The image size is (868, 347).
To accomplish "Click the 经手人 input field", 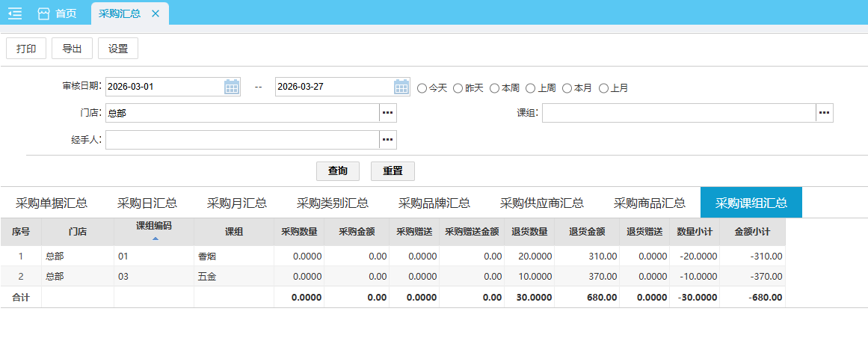I will point(242,140).
